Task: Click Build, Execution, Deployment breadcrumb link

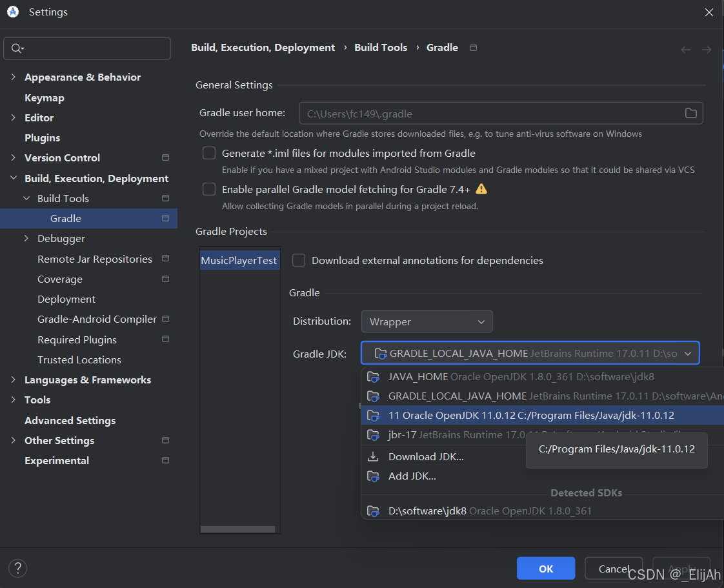Action: pos(263,48)
